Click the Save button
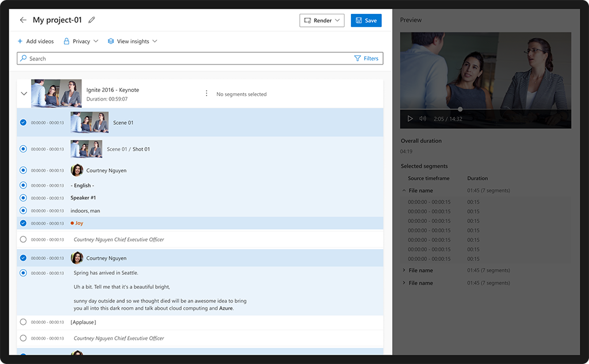This screenshot has width=589, height=364. tap(366, 20)
